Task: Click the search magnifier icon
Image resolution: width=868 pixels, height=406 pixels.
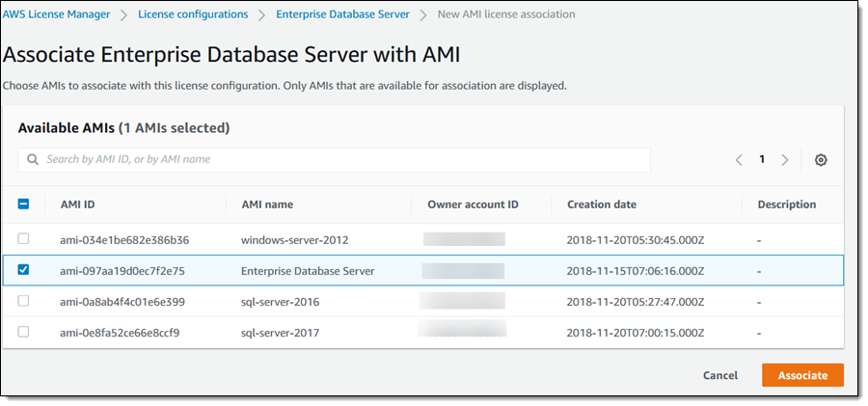Action: coord(33,159)
